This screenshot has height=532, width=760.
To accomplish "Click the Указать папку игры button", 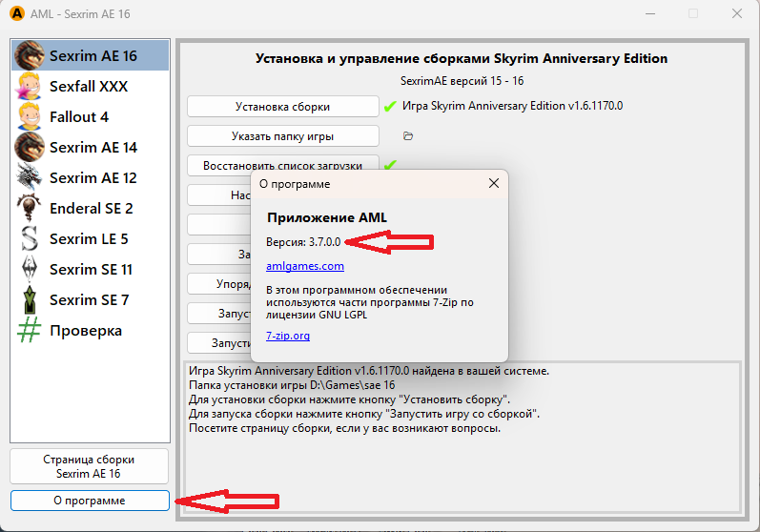I will [282, 135].
